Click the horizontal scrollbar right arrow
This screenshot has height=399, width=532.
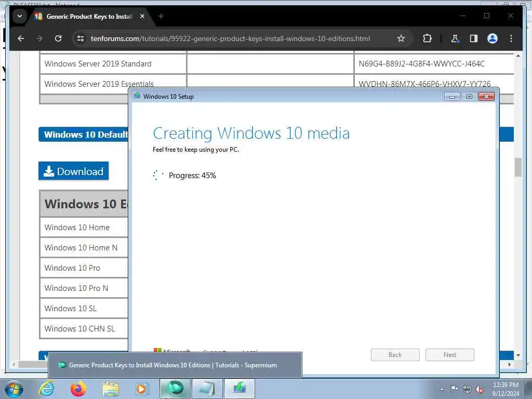tap(509, 364)
